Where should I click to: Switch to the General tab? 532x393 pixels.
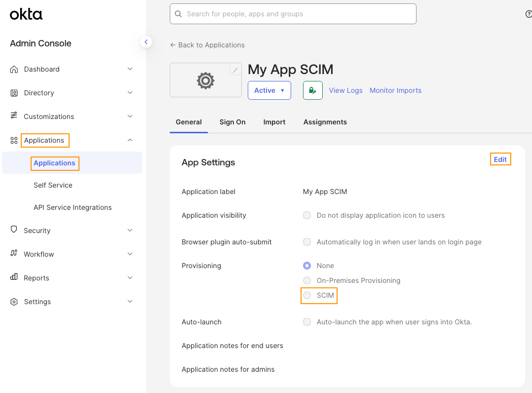(189, 122)
